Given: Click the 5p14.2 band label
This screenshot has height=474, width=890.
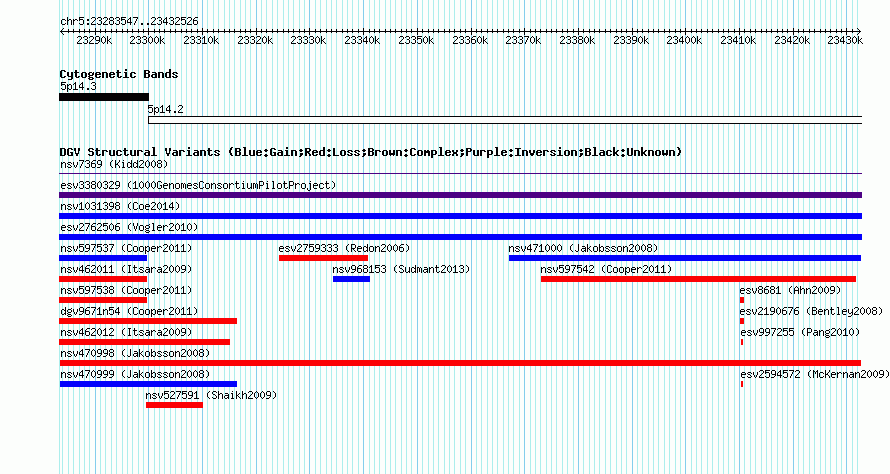Looking at the screenshot, I should [166, 110].
